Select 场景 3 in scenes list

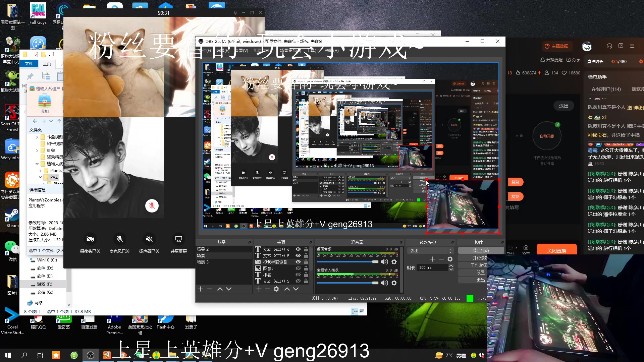203,262
